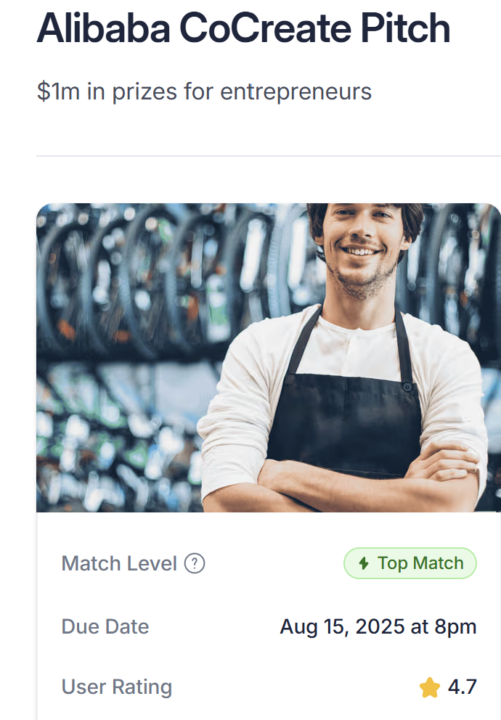Screen dimensions: 501x720
Task: Open the shopkeeper photo thumbnail
Action: point(269,357)
